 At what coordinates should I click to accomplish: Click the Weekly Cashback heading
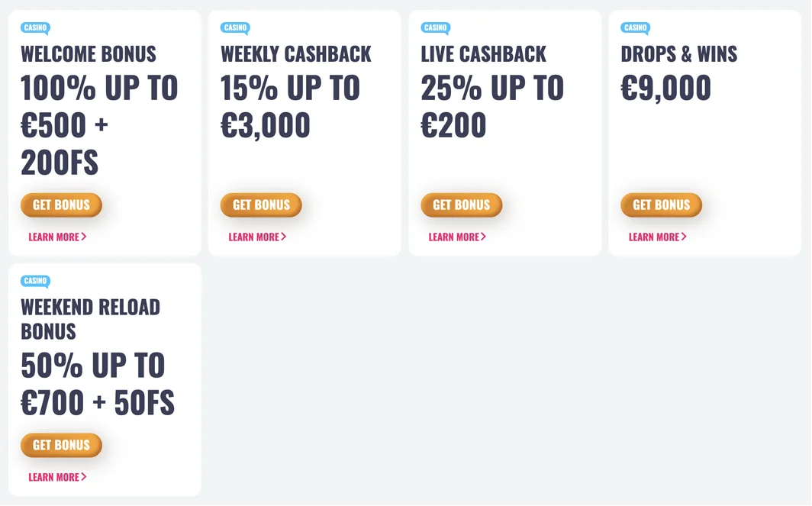click(x=296, y=54)
